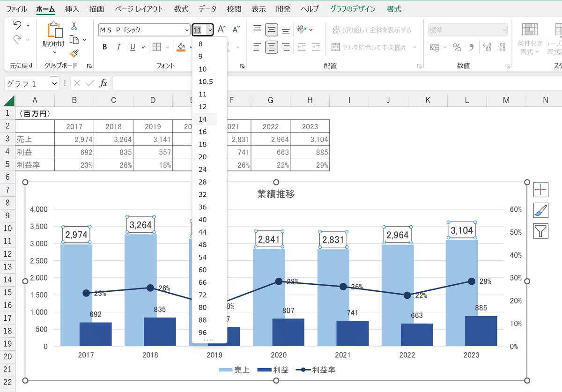
Task: Click the decrease decimal places icon
Action: 502,47
